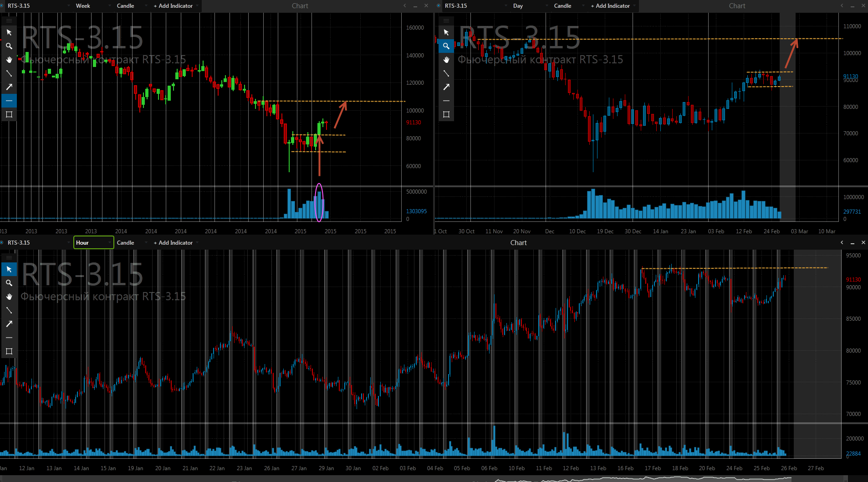Click the Week chart title bar labeled Chart
This screenshot has width=868, height=482.
300,6
